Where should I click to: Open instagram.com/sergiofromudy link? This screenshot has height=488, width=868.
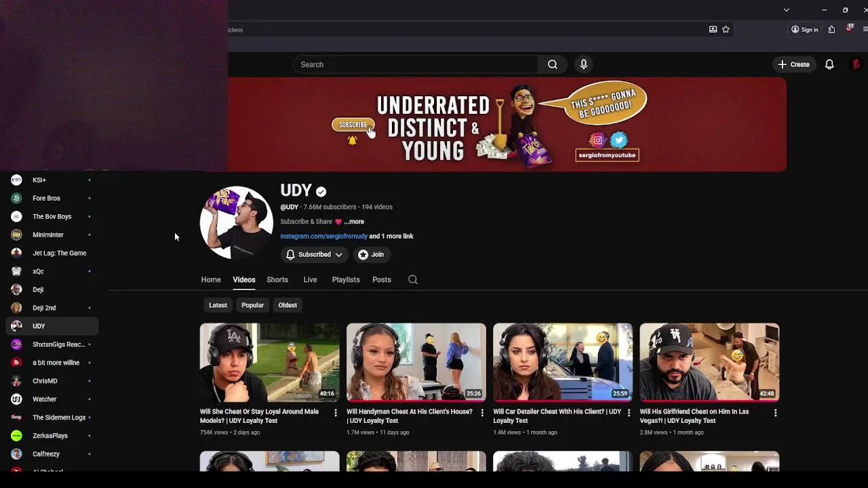click(x=323, y=237)
